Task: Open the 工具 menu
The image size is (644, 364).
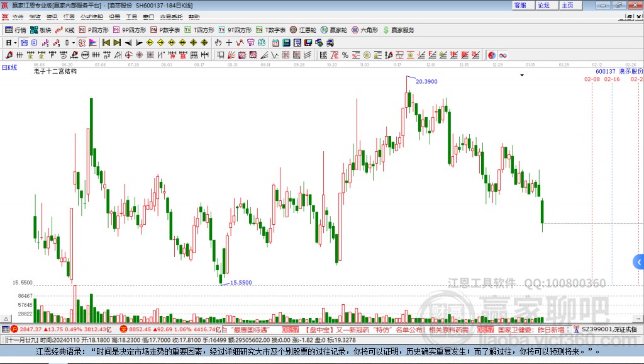Action: point(131,17)
